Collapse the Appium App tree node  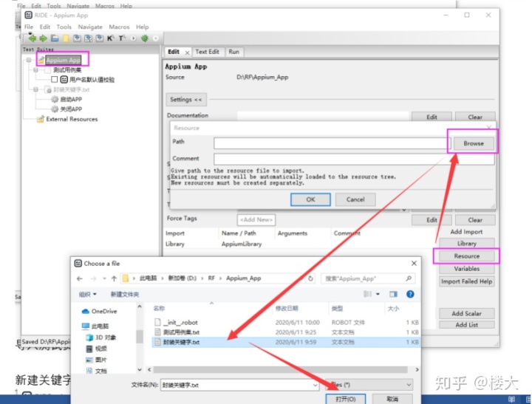tap(29, 60)
